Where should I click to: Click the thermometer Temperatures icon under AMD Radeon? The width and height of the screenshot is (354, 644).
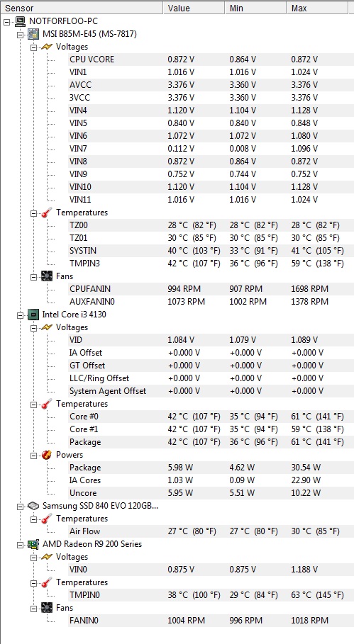pyautogui.click(x=47, y=582)
